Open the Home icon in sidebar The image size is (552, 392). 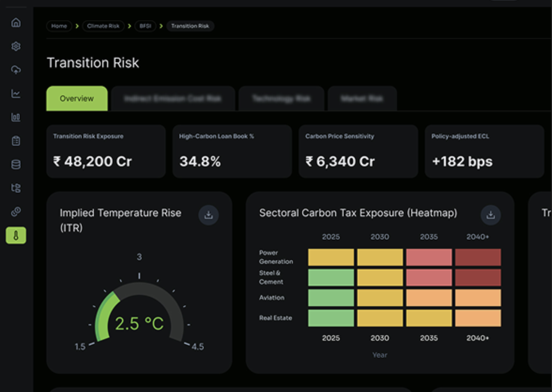(16, 23)
